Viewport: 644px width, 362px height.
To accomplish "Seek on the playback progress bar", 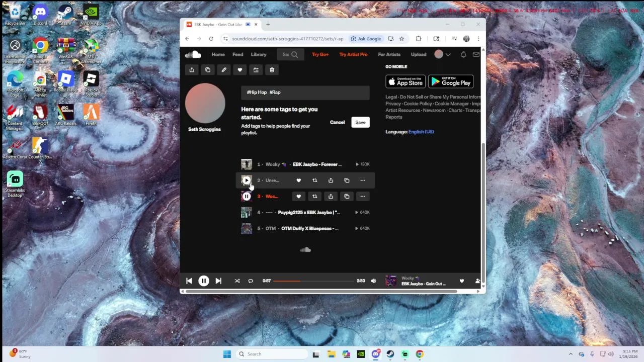I will tap(314, 281).
